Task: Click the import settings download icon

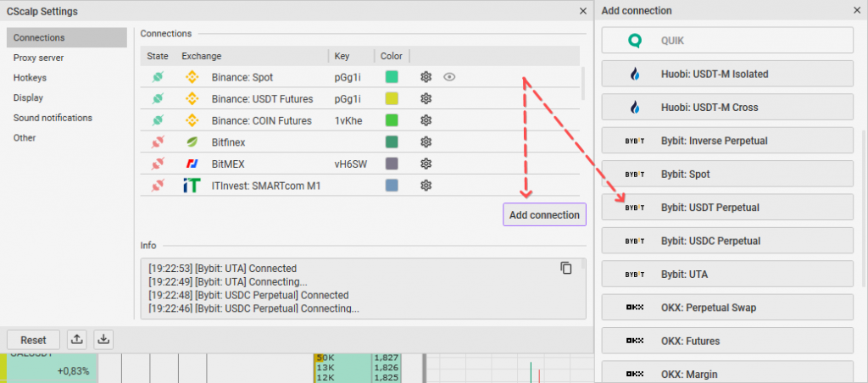Action: 103,340
